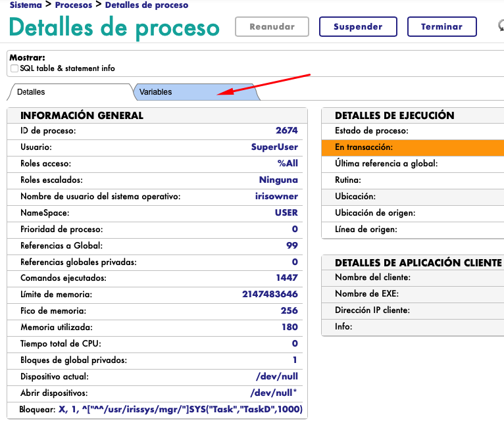Screen dimensions: 504x436
Task: Select the Estado de proceso row
Action: (413, 131)
